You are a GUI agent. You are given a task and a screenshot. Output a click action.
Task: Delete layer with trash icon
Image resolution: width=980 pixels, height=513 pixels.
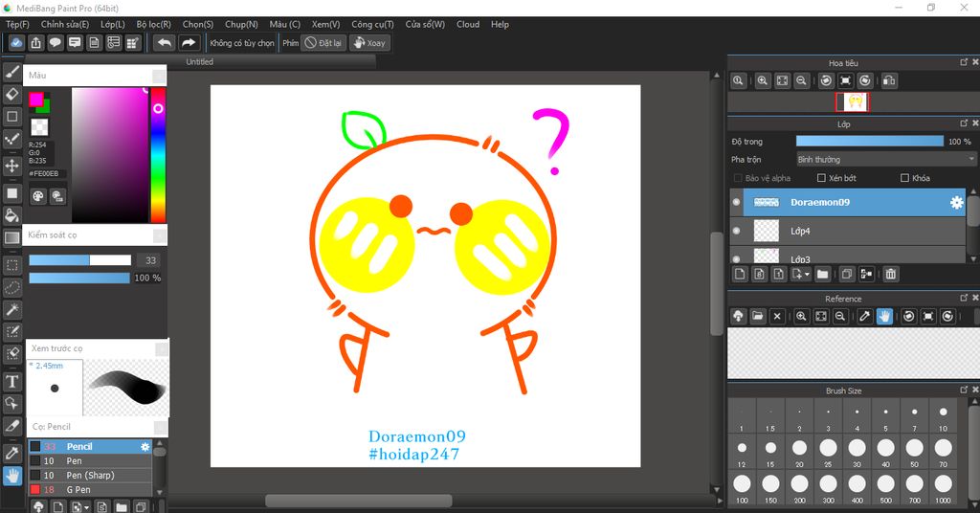[891, 274]
